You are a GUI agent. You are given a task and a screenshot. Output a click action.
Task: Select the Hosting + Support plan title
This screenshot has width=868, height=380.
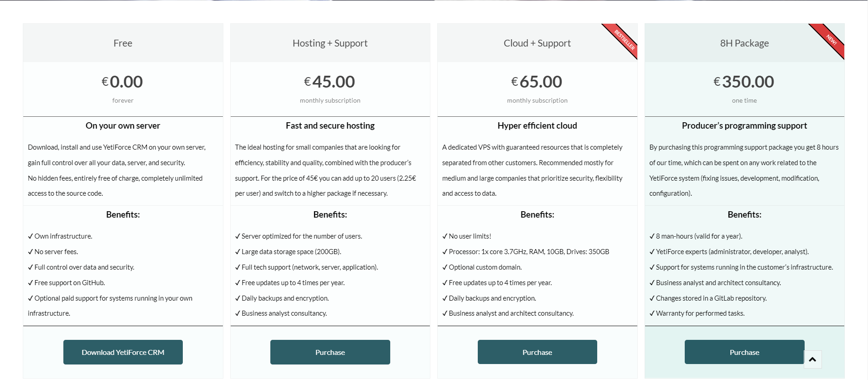(x=330, y=43)
